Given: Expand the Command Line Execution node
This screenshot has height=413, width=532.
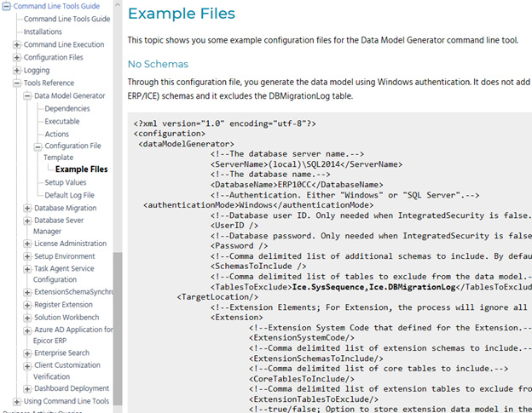Looking at the screenshot, I should [x=17, y=44].
